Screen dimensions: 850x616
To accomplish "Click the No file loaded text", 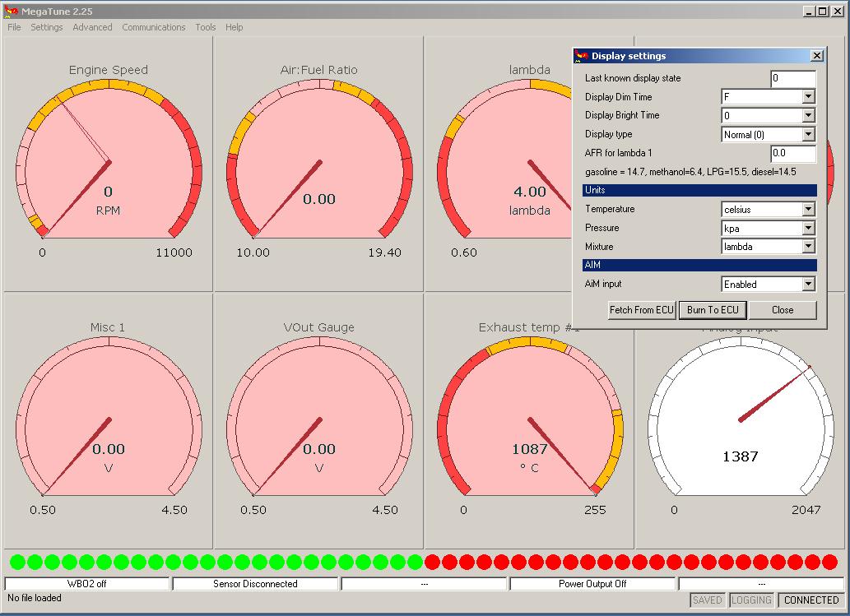I will pos(35,598).
